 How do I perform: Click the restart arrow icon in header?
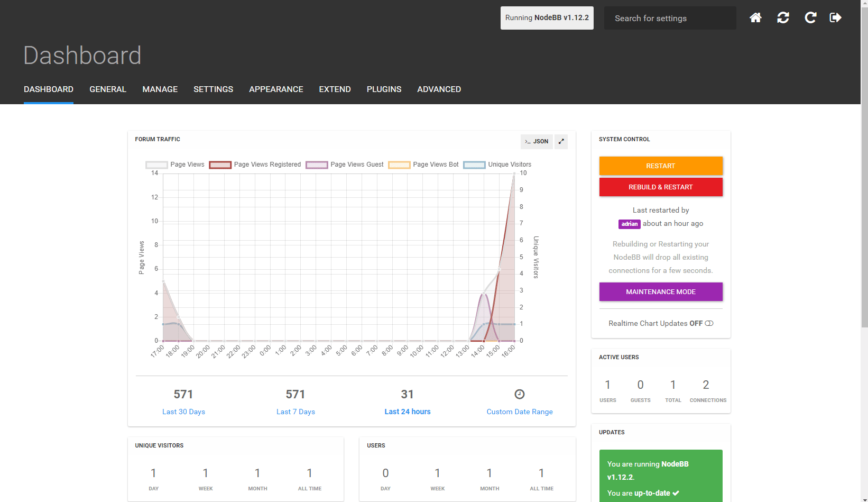pyautogui.click(x=810, y=18)
